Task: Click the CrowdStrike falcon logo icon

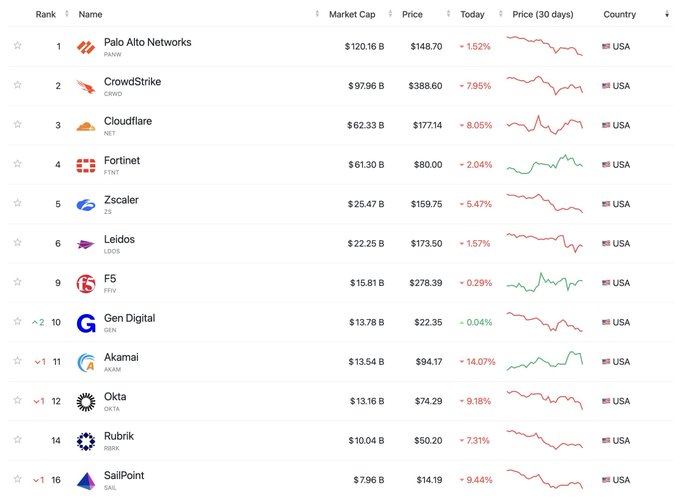Action: click(85, 86)
